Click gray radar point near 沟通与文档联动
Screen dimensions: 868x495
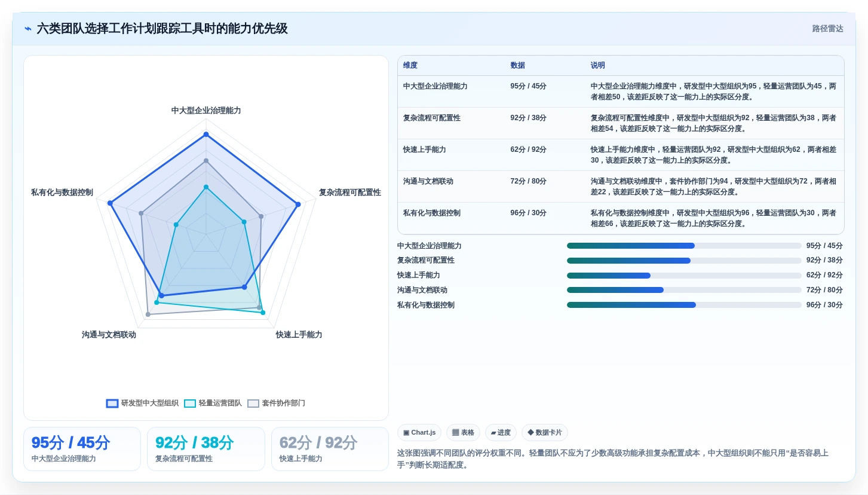point(148,314)
